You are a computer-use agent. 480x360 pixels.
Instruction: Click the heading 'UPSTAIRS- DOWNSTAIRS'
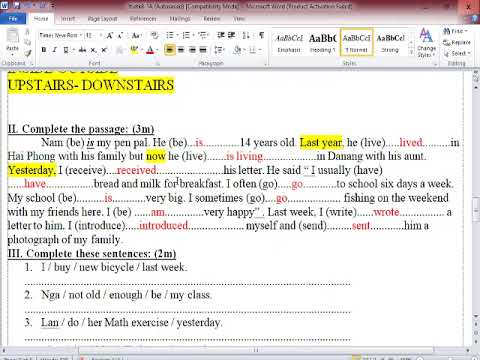tap(91, 85)
